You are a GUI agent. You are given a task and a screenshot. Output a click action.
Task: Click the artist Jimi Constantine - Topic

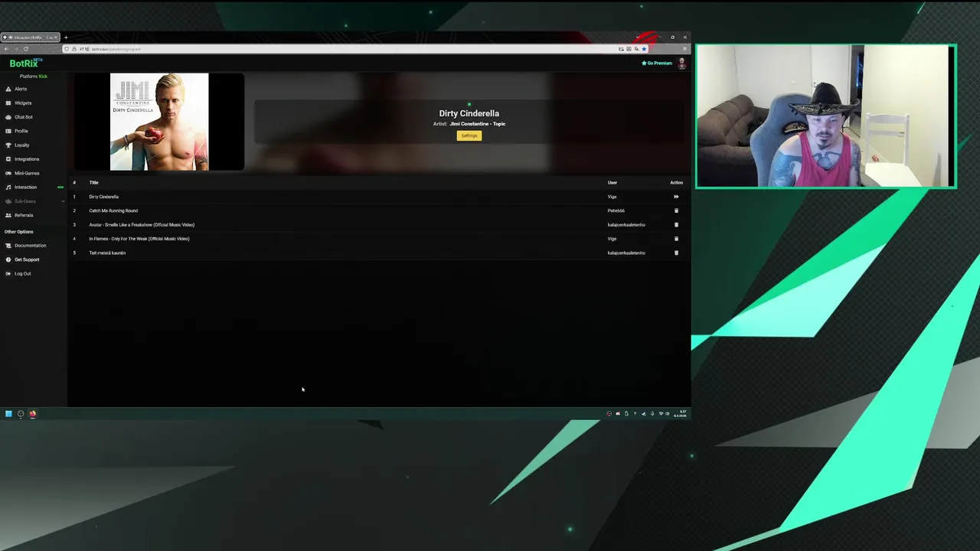(x=478, y=124)
